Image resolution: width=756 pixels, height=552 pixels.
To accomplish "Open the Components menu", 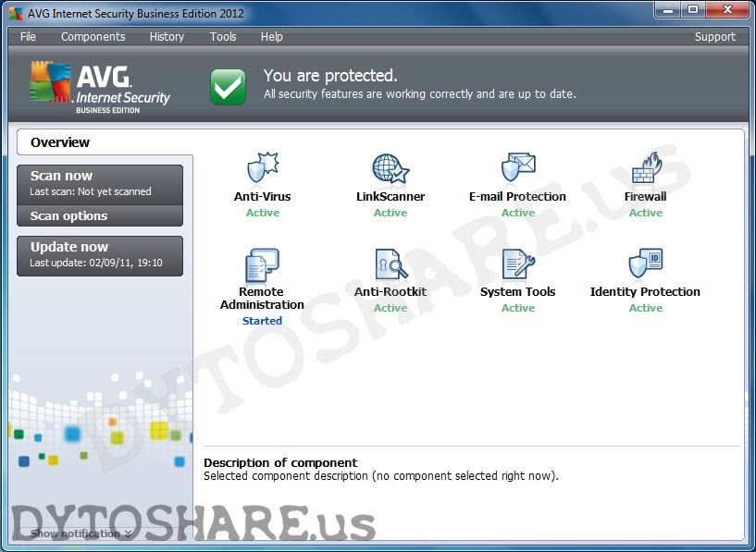I will click(93, 37).
